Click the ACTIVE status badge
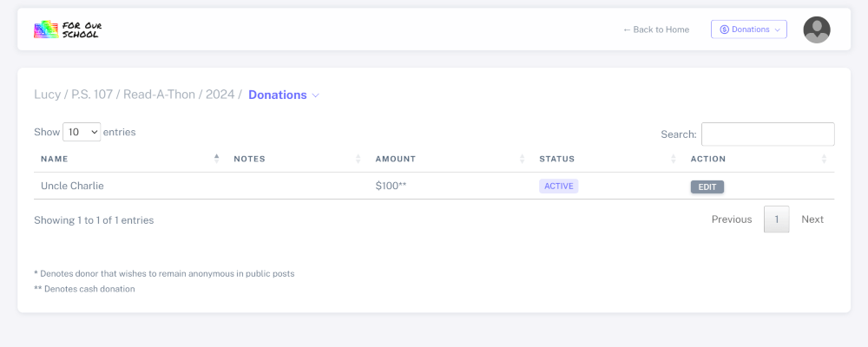Screen dimensions: 868x347 (558, 186)
